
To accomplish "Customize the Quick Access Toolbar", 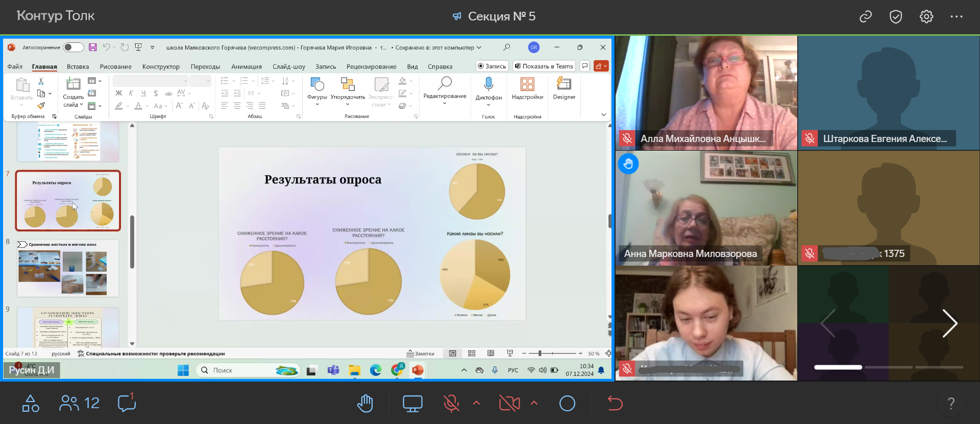I will coord(152,48).
